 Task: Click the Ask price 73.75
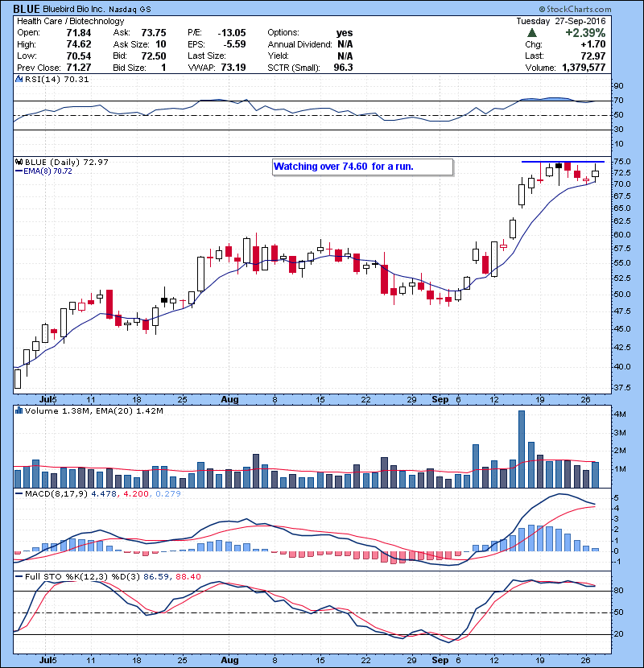click(x=154, y=33)
